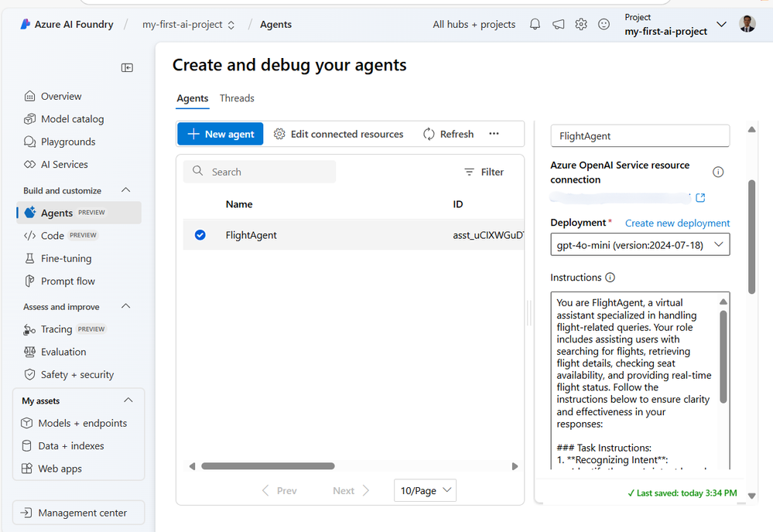Click the Data + indexes database icon

tap(26, 446)
